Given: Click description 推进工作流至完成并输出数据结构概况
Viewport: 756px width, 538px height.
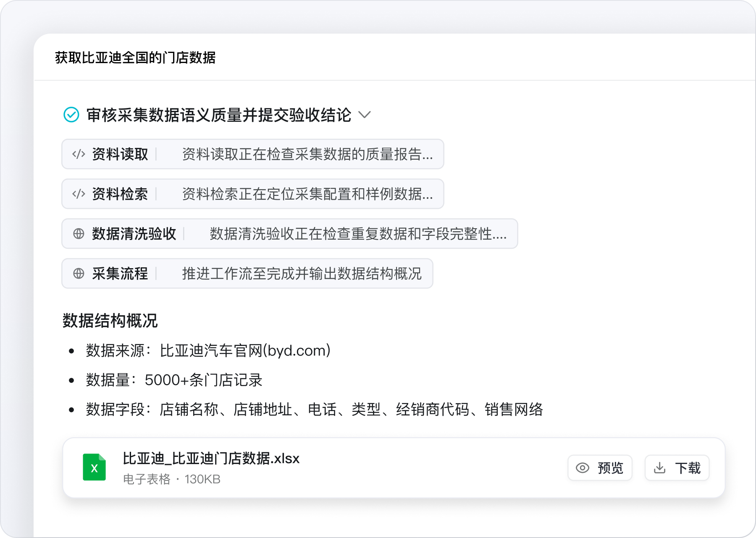Looking at the screenshot, I should pos(302,274).
